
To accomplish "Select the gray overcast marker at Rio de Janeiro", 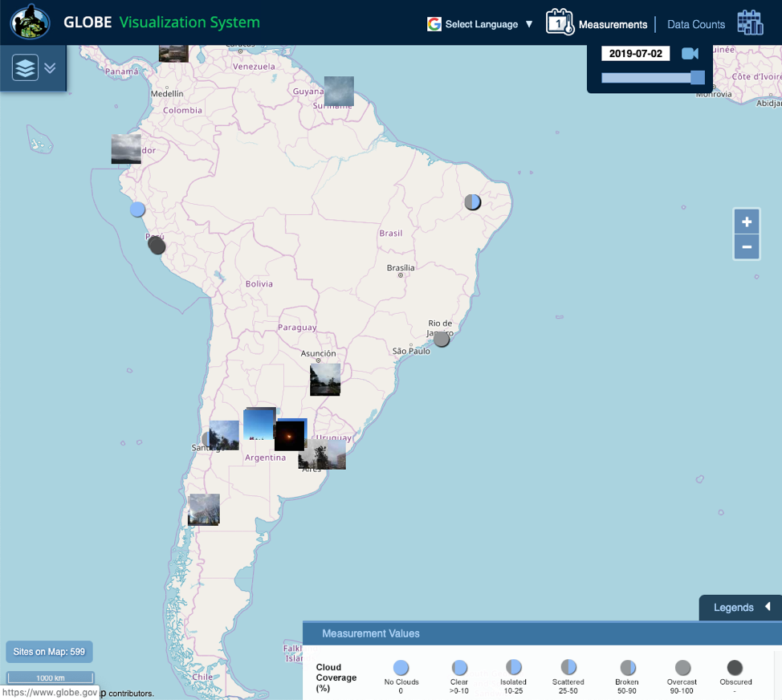I will pos(442,340).
